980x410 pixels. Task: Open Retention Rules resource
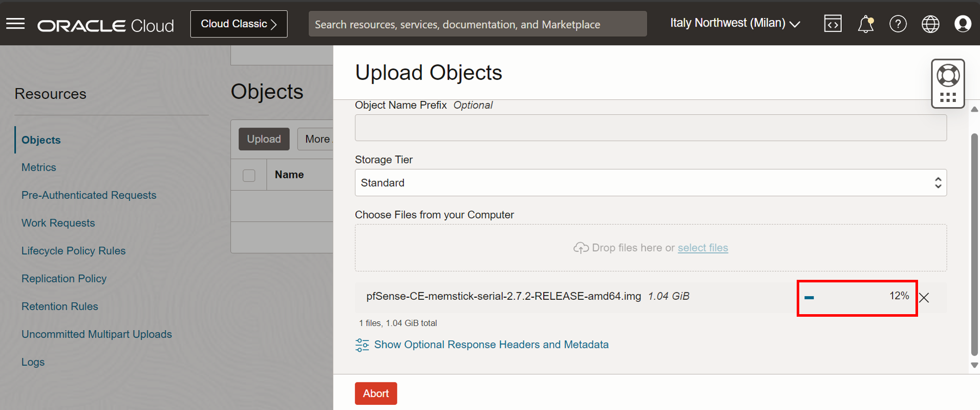59,306
